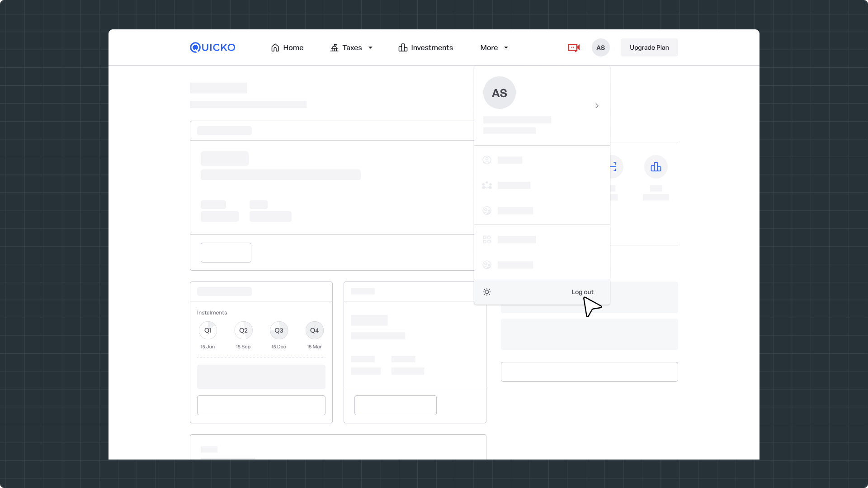Click Log out
Screen dimensions: 868x488
click(x=582, y=292)
